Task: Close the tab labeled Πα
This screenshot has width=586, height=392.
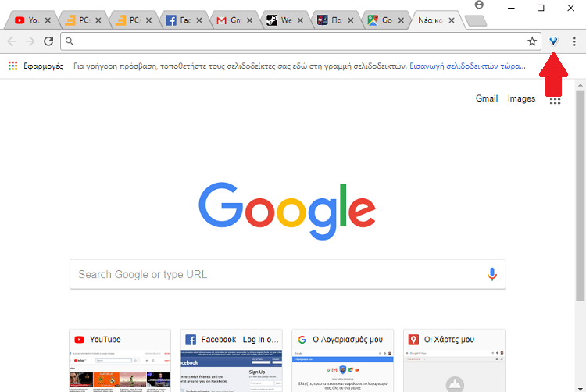Action: (351, 20)
